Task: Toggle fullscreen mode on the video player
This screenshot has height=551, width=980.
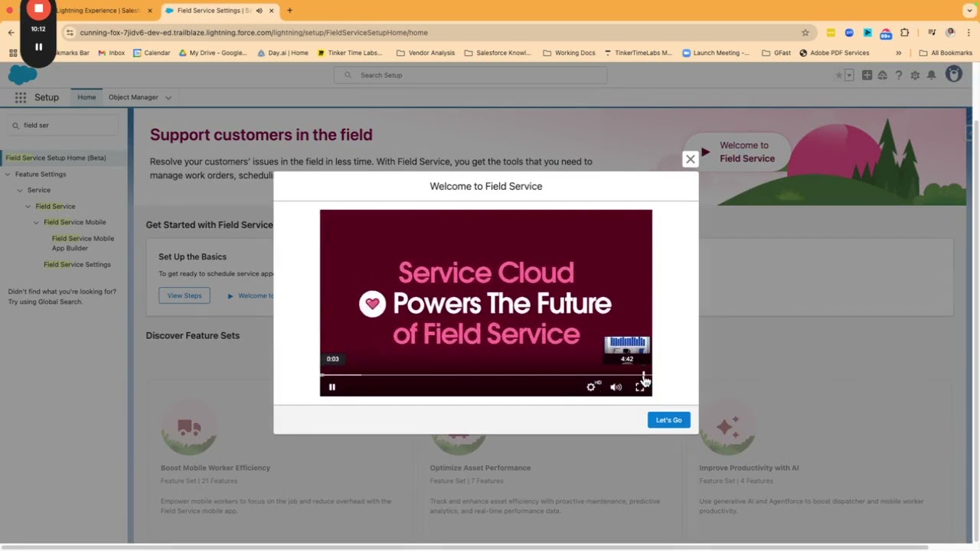Action: pyautogui.click(x=640, y=386)
